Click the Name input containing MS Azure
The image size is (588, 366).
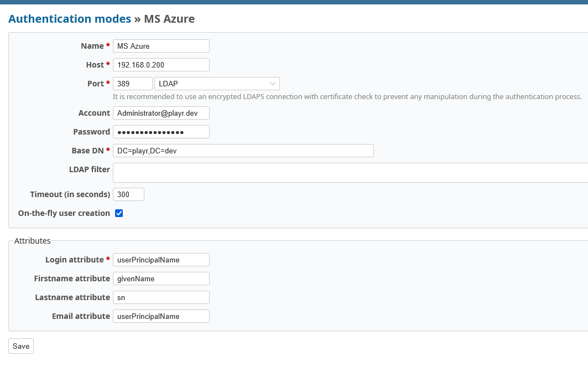pos(161,46)
